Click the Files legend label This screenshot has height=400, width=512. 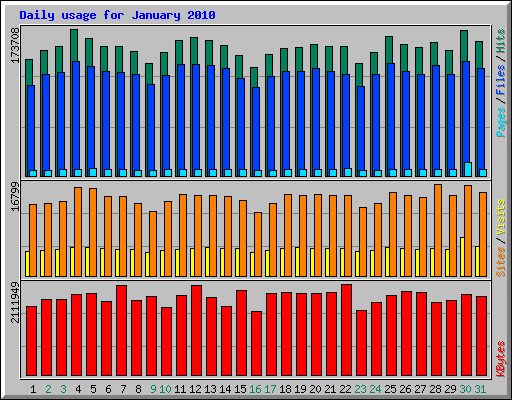tap(501, 80)
